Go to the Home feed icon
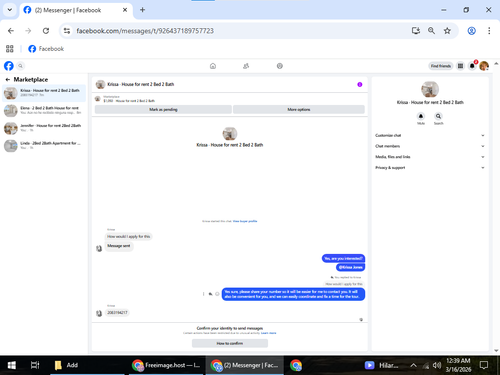This screenshot has height=375, width=500. coord(213,66)
